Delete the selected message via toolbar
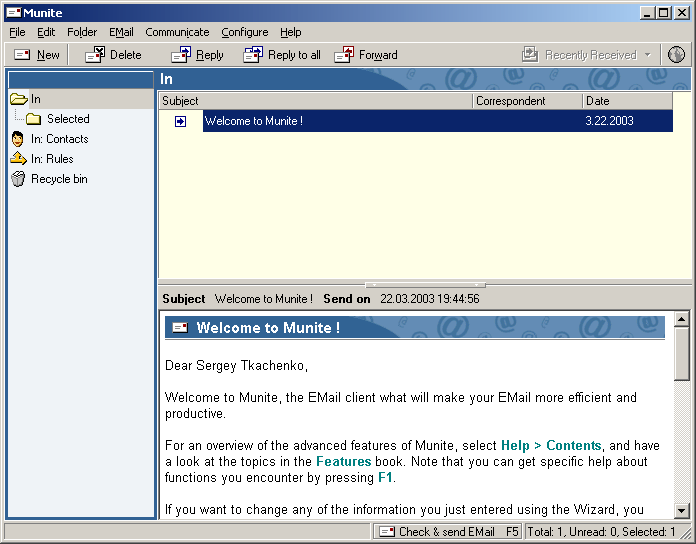The width and height of the screenshot is (696, 544). (x=95, y=55)
